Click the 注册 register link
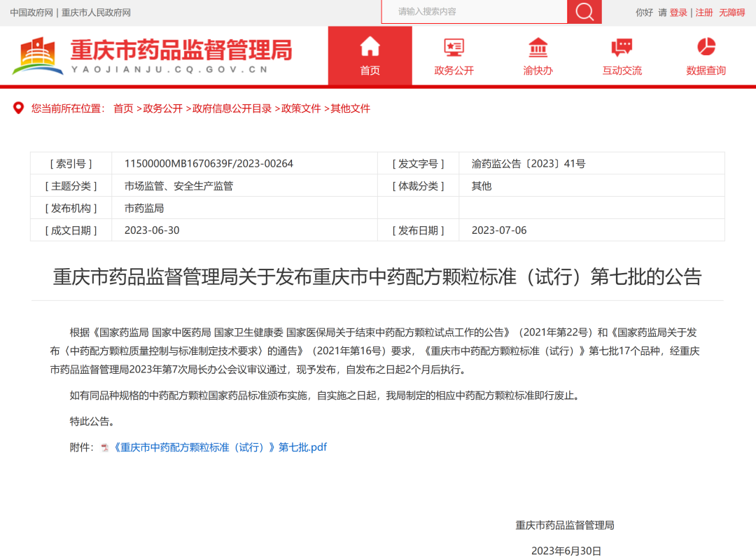The height and width of the screenshot is (560, 756). [704, 13]
